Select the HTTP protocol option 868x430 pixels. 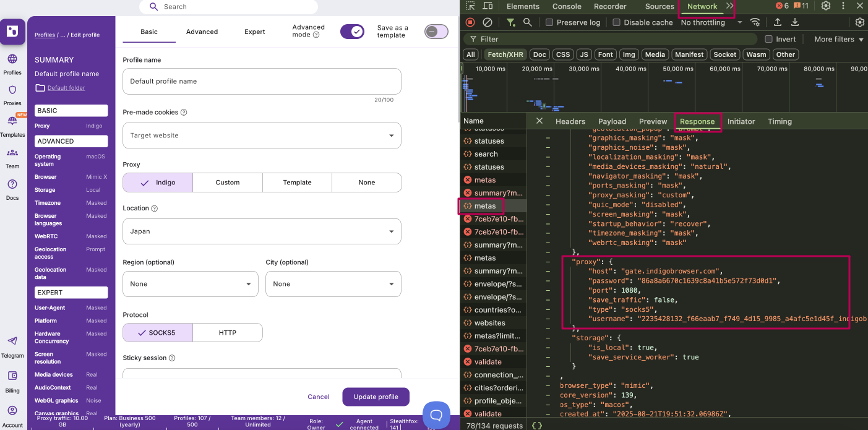228,332
